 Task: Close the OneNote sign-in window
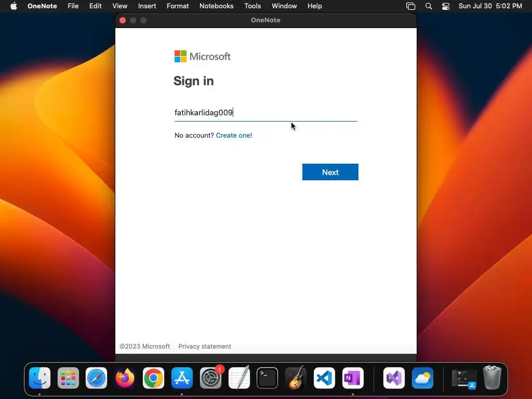[x=123, y=20]
